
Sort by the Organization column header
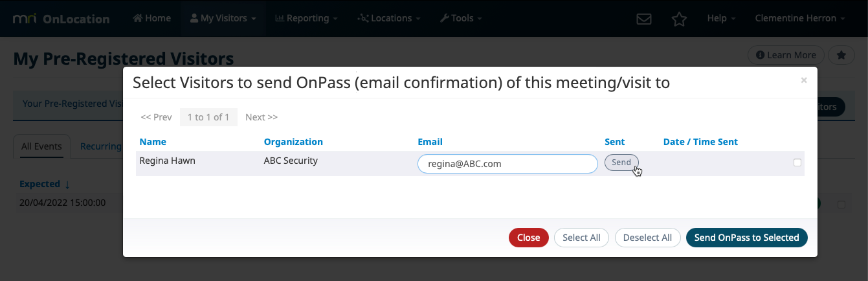[x=293, y=142]
